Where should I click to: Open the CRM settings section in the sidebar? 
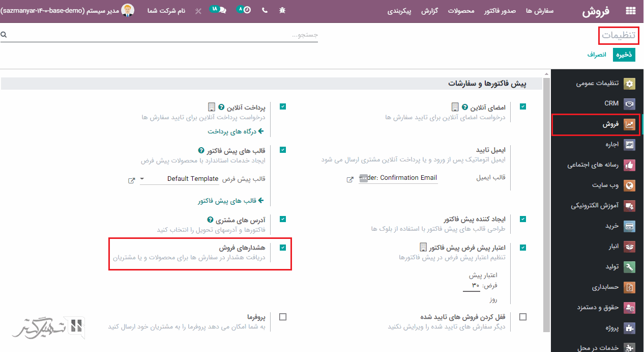[611, 103]
